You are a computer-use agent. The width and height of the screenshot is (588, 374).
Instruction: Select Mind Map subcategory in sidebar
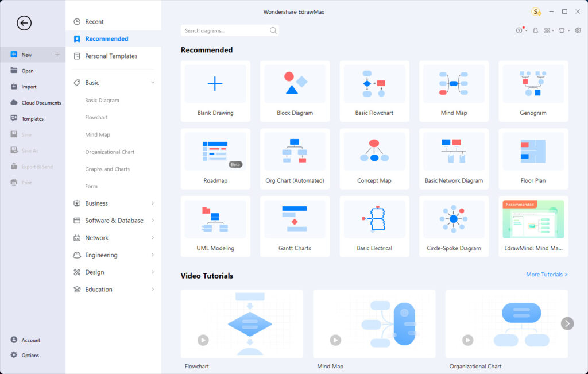(x=98, y=134)
